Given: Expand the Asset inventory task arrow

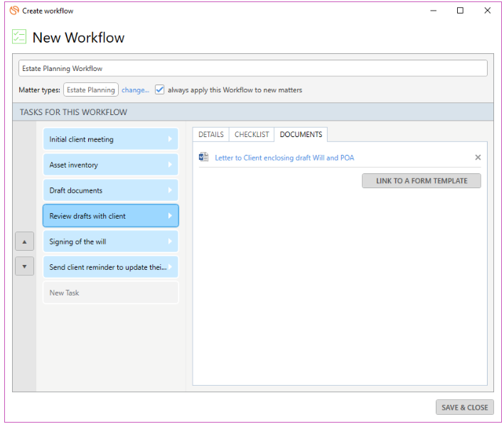Looking at the screenshot, I should pyautogui.click(x=170, y=165).
